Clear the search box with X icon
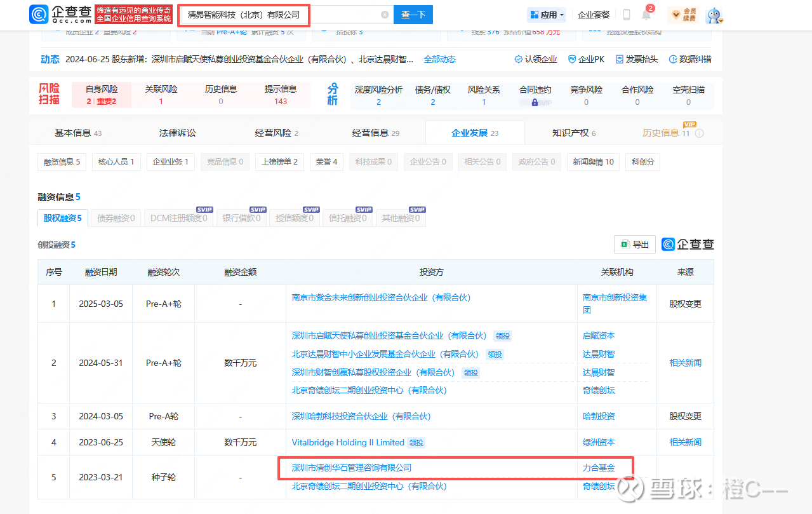 [385, 15]
